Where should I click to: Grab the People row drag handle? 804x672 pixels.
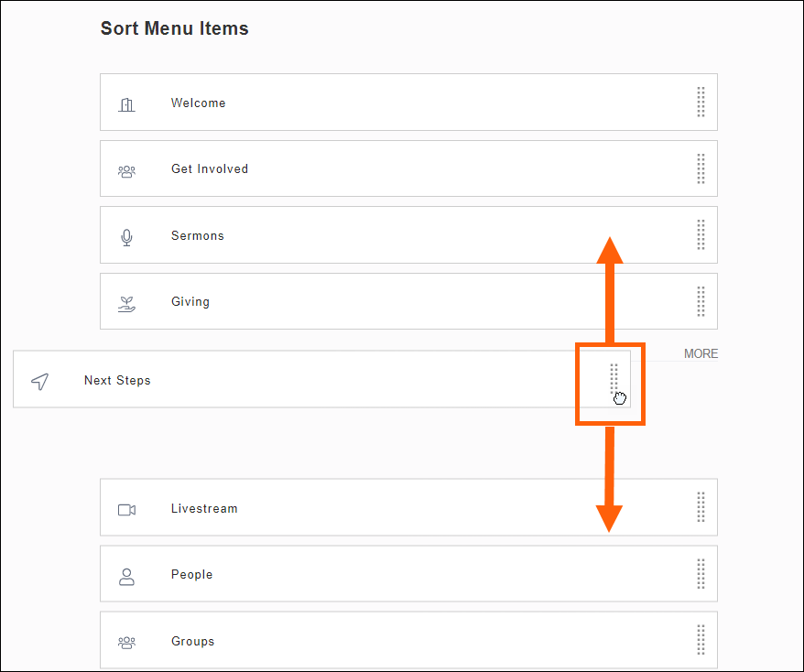[701, 574]
